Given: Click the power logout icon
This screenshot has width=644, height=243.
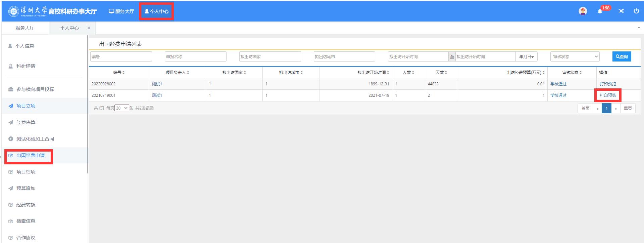Looking at the screenshot, I should point(636,11).
